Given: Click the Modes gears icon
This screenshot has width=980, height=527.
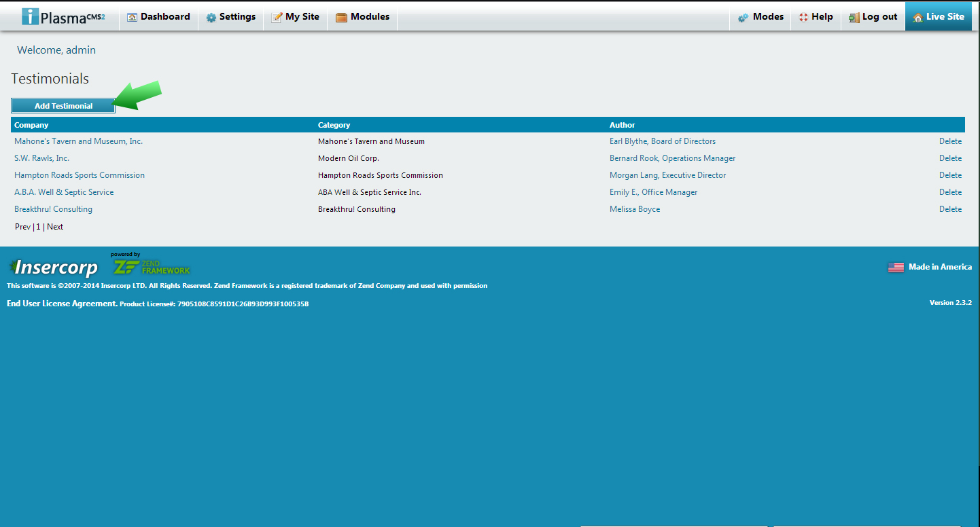Looking at the screenshot, I should pyautogui.click(x=743, y=18).
